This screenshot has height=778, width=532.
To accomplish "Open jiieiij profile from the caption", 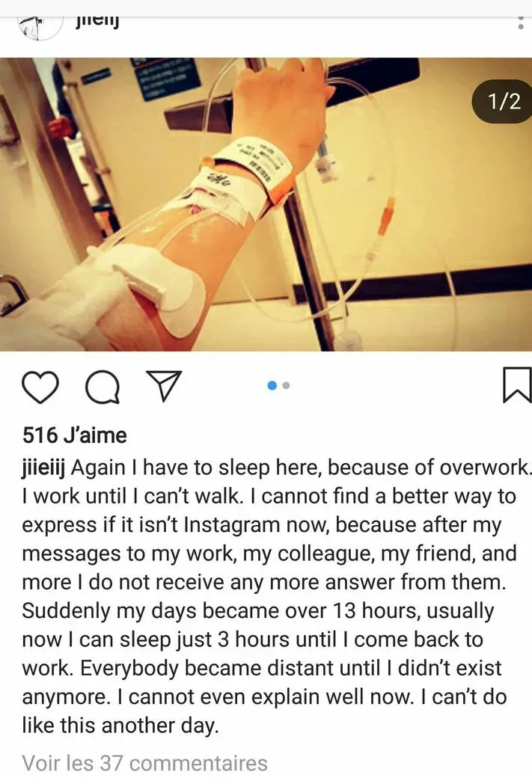I will 43,468.
